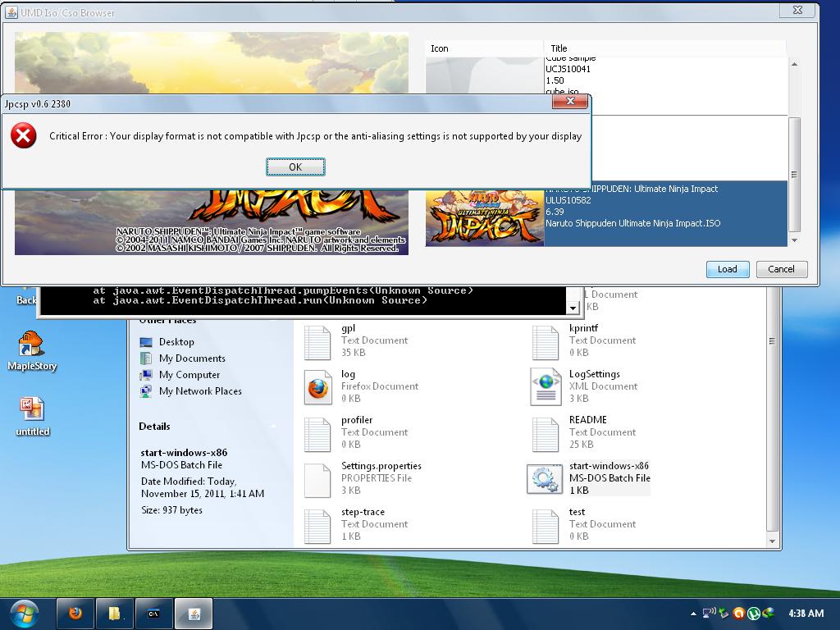The width and height of the screenshot is (840, 630).
Task: Show hidden system tray icons arrow
Action: click(693, 614)
